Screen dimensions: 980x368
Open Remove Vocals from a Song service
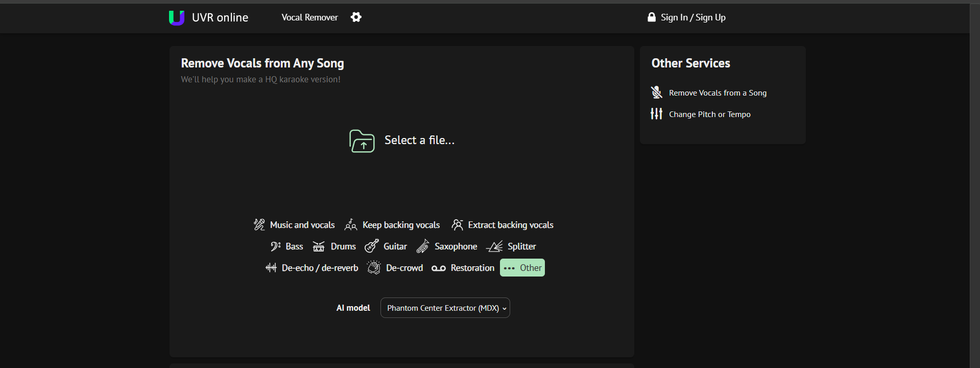pos(717,93)
